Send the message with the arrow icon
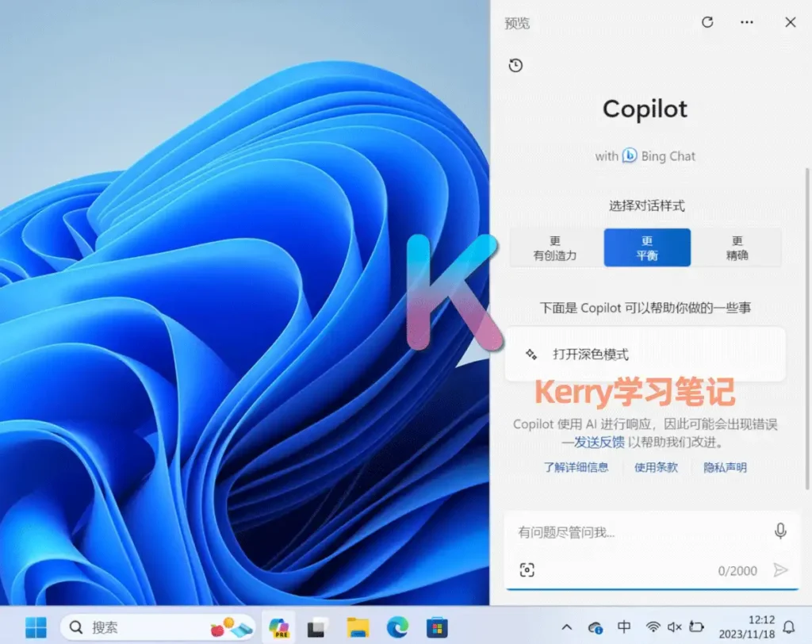The height and width of the screenshot is (644, 812). [781, 570]
